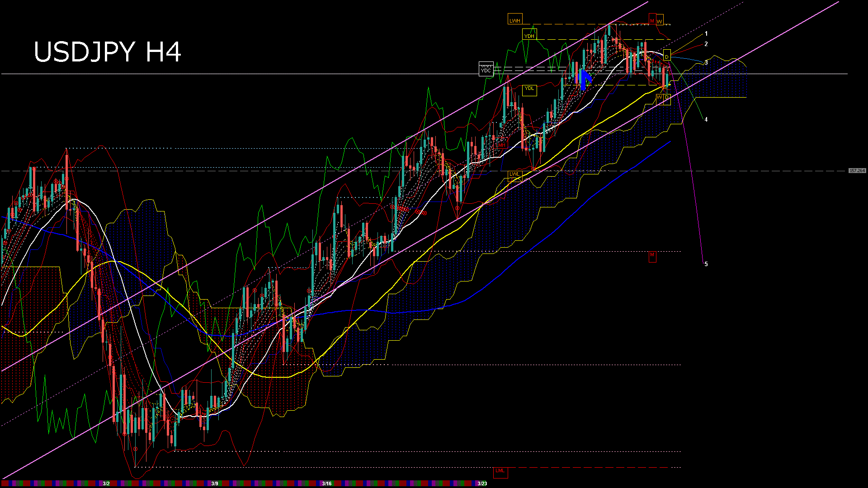Click the orange W box below the yellow average
868x488 pixels.
click(x=660, y=98)
